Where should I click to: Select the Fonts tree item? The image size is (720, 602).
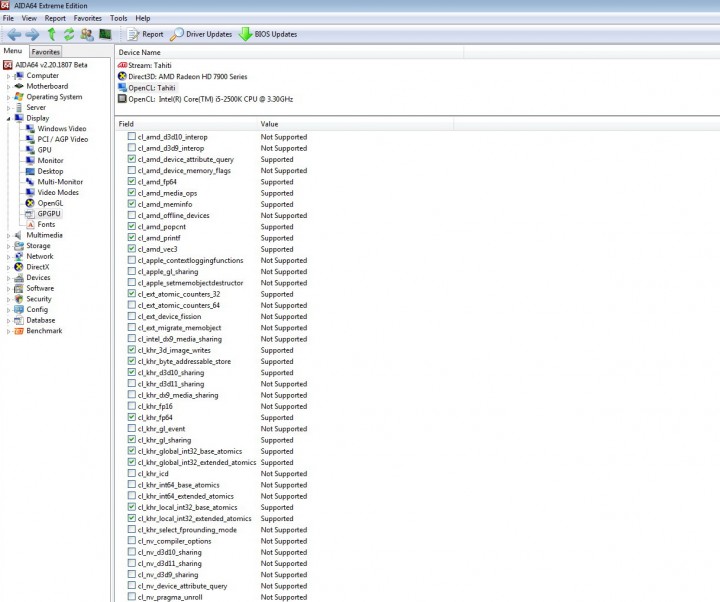tap(46, 224)
